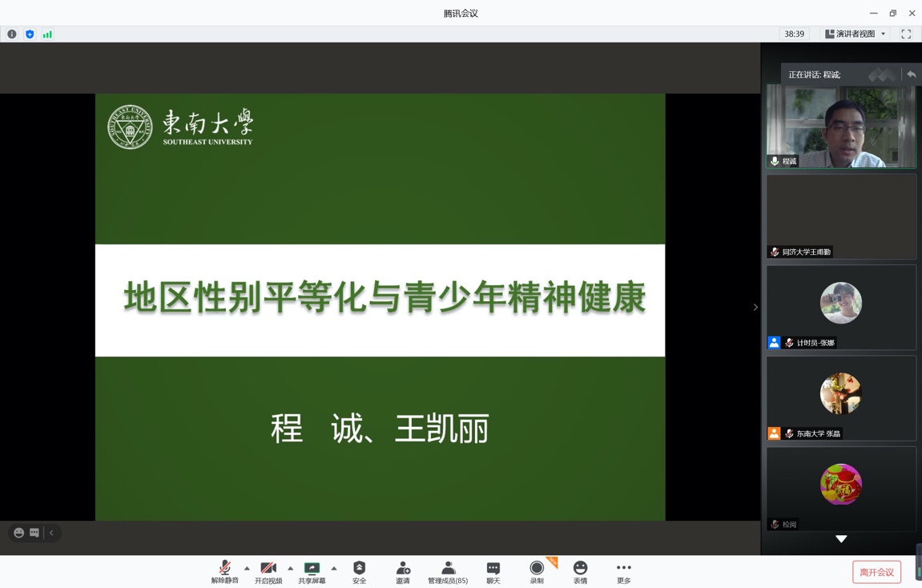Expand video options arrow beside 开启视频

[x=290, y=568]
